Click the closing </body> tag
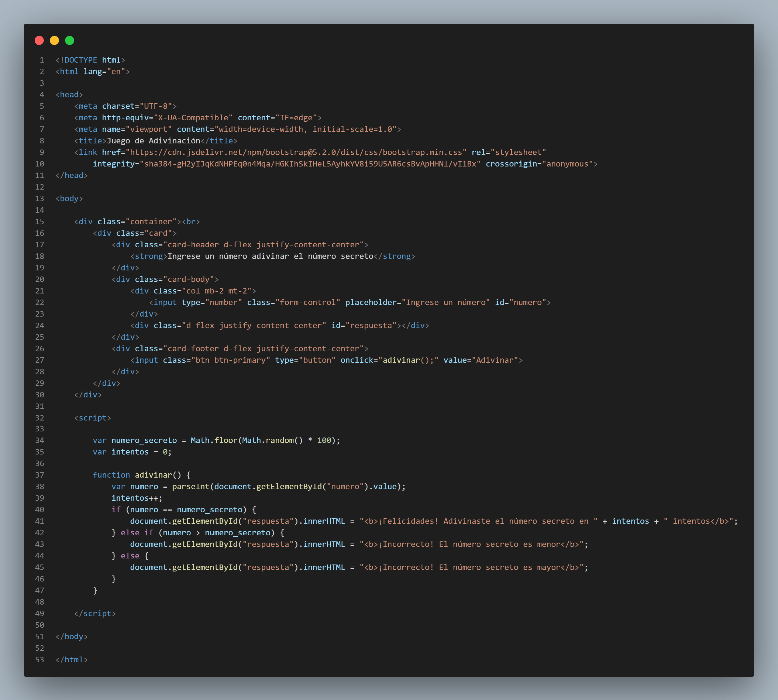 click(71, 637)
